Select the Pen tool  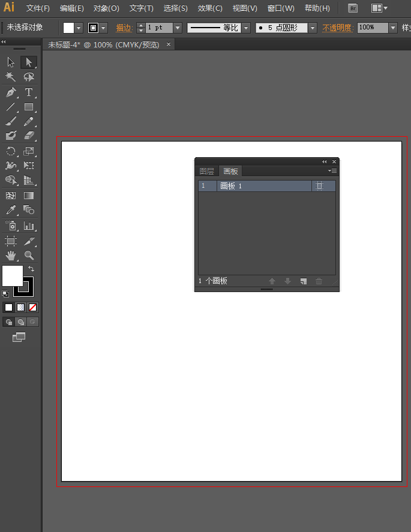11,92
